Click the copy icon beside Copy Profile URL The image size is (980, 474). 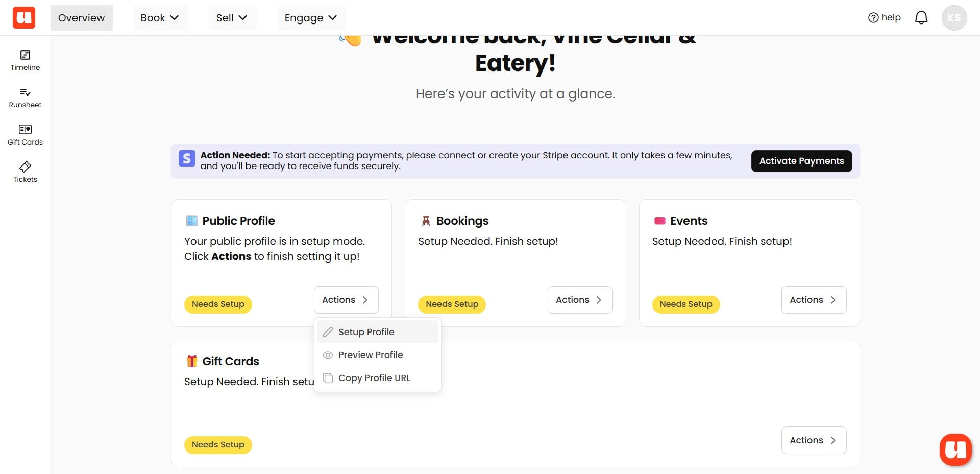coord(328,378)
